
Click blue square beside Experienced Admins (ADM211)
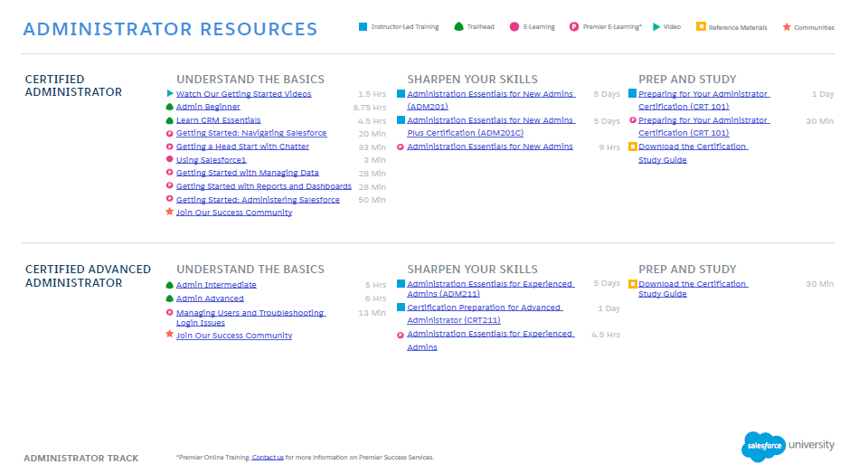click(x=401, y=283)
